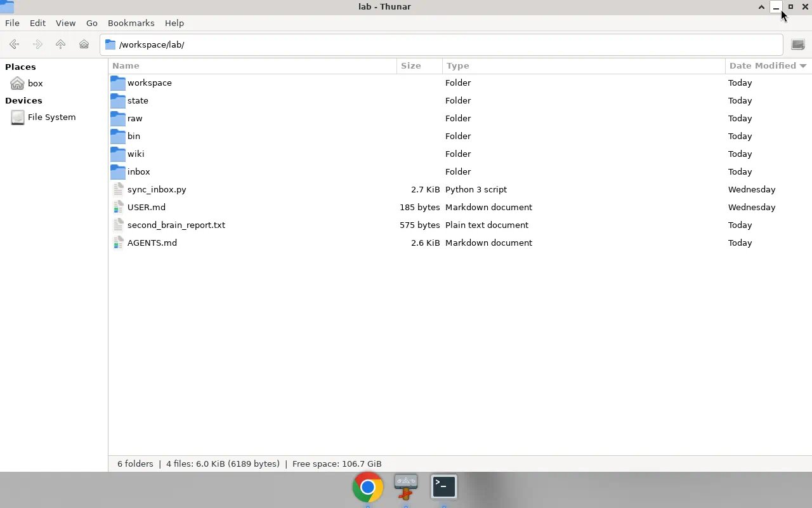Open the terminal from the dock
This screenshot has width=812, height=508.
pos(444,486)
